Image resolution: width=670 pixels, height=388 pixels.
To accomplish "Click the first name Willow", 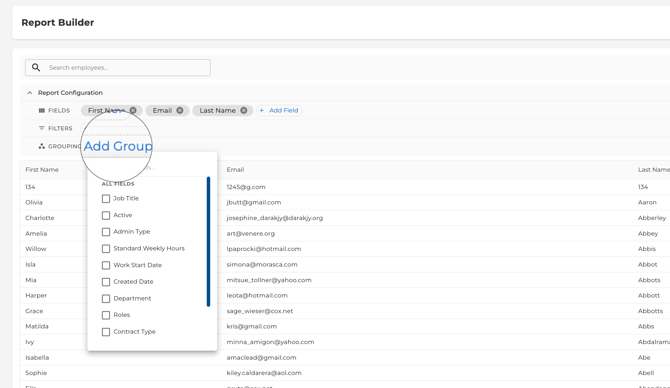I will (36, 249).
